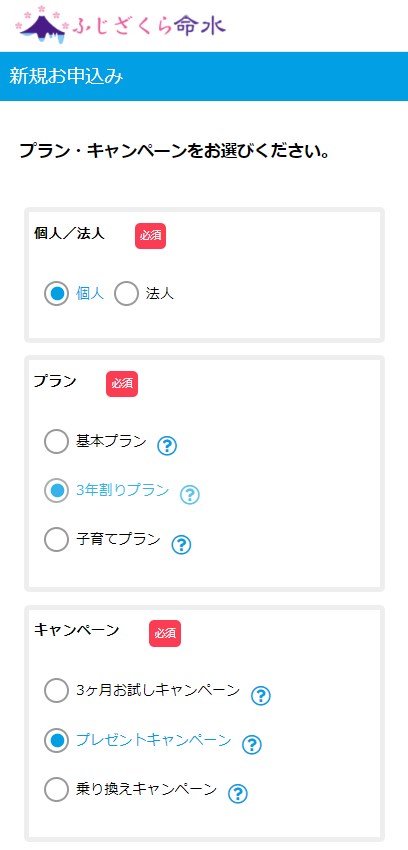The image size is (408, 850).
Task: Open help icon next to 3年割りプラン
Action: [x=190, y=494]
